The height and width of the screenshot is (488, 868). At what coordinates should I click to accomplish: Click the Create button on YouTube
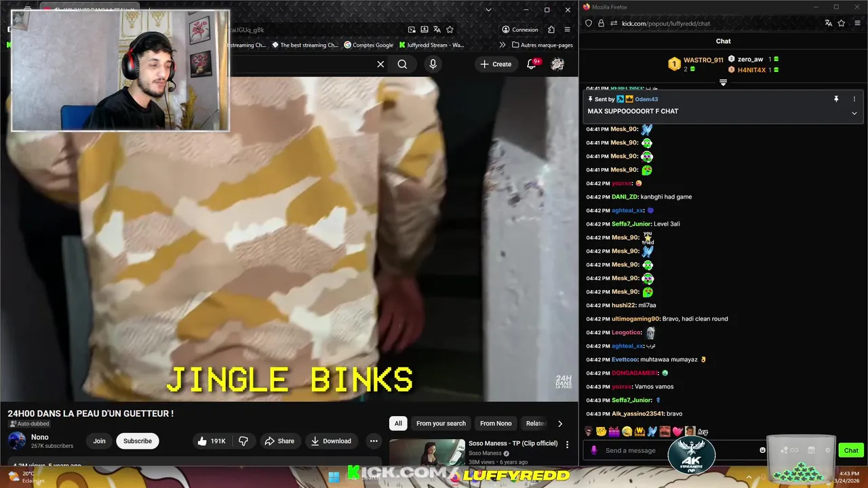point(496,64)
